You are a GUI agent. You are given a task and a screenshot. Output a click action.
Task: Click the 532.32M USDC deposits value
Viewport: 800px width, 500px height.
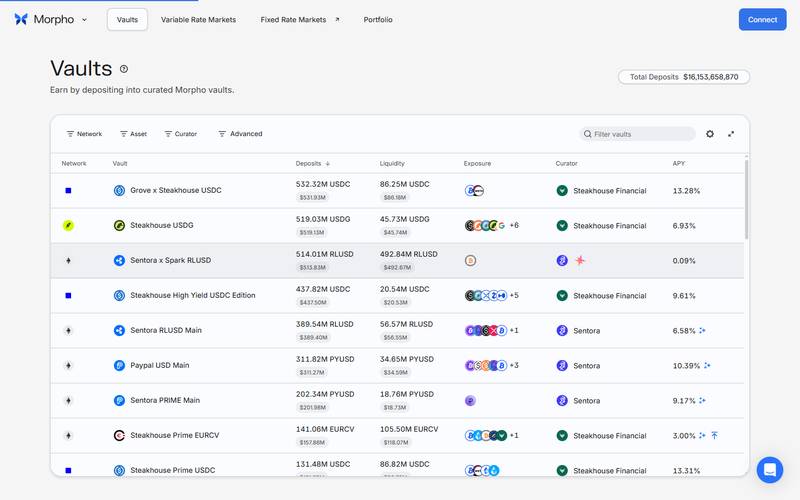click(323, 184)
